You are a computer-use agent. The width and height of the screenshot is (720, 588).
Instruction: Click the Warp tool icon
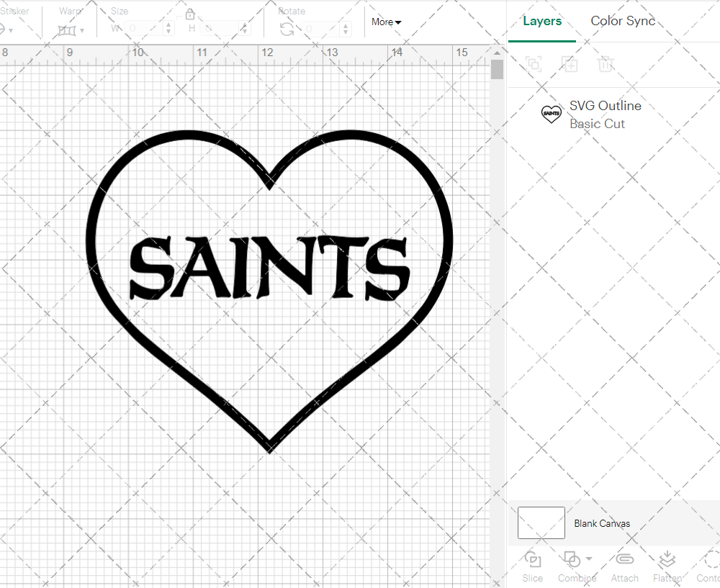click(x=68, y=30)
